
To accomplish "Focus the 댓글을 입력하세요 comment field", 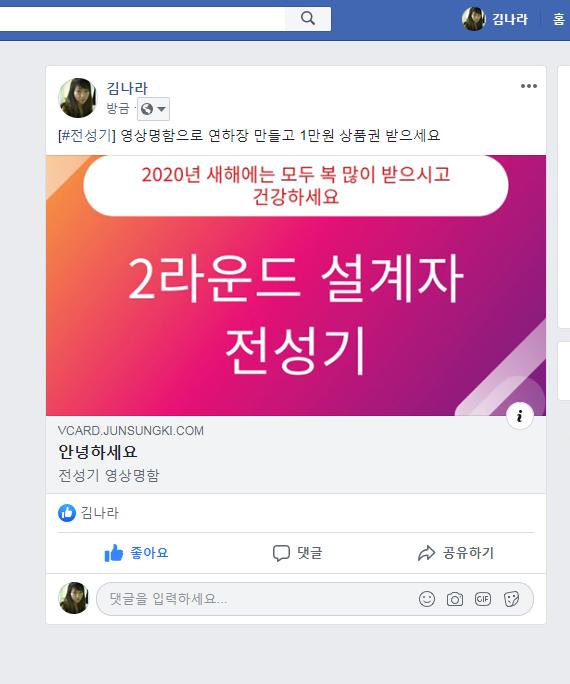I will [257, 599].
